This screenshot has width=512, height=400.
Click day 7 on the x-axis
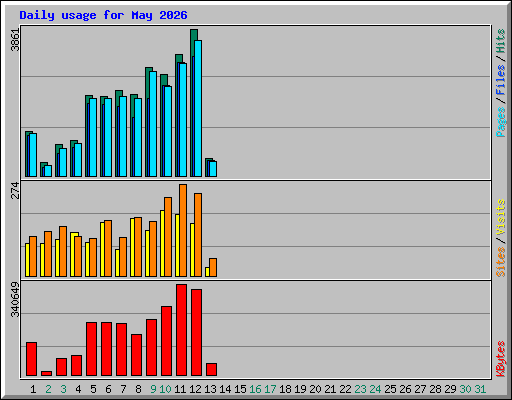123,389
